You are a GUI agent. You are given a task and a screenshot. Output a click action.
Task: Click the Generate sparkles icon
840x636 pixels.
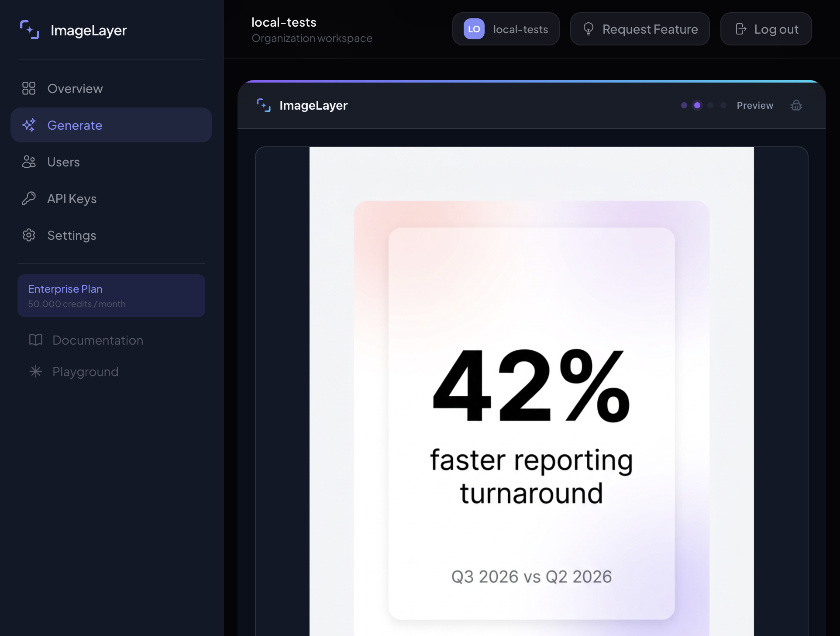(x=29, y=125)
